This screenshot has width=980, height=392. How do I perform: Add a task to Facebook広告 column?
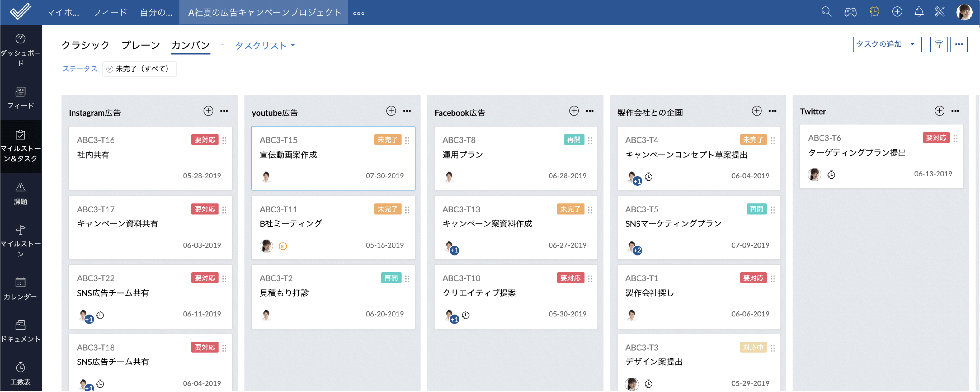[574, 111]
